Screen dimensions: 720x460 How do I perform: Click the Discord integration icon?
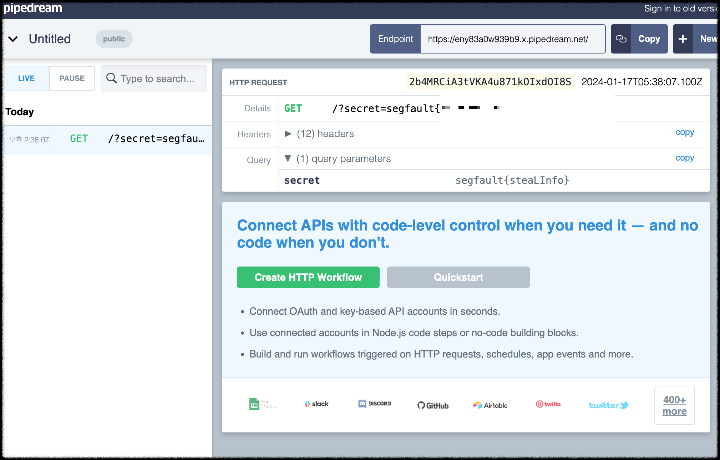tap(375, 404)
